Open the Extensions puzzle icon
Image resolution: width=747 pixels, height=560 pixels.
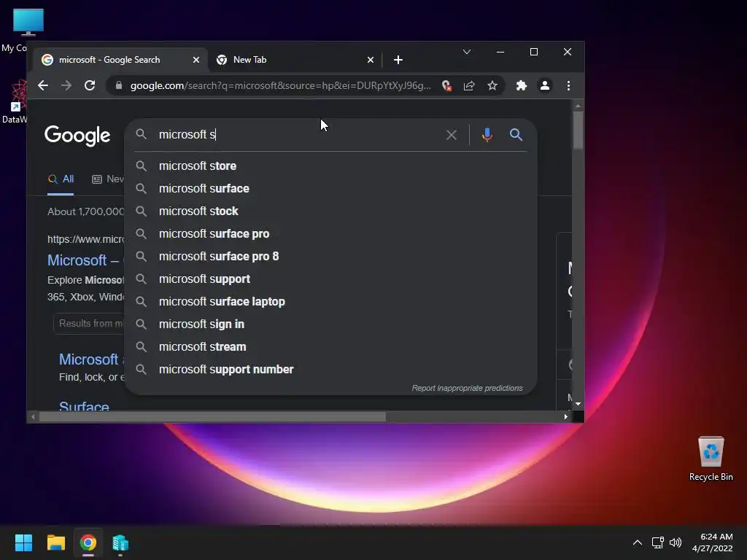tap(522, 86)
